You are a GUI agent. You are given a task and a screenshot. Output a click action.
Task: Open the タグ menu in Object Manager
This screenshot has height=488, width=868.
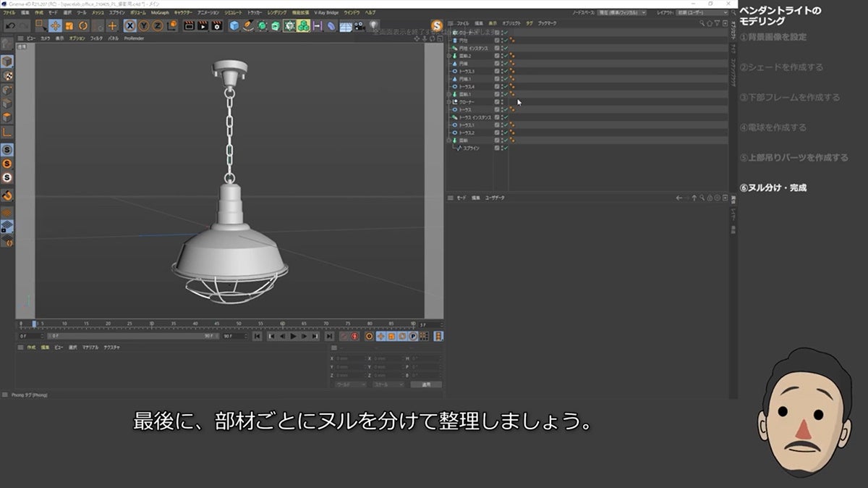[529, 23]
